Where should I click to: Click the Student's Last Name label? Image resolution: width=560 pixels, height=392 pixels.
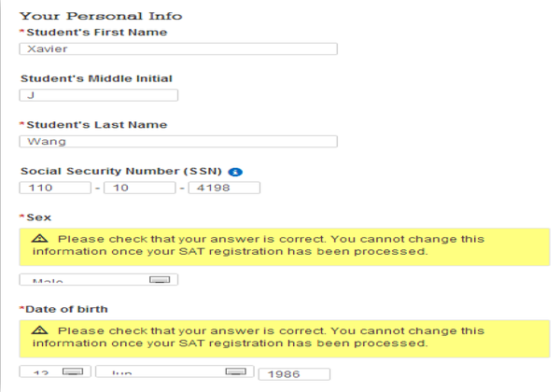[97, 125]
